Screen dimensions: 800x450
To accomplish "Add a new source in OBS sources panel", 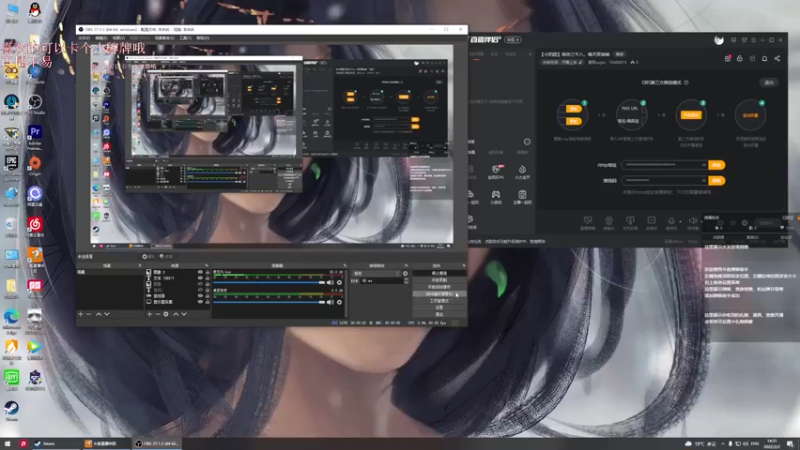I will tap(149, 314).
